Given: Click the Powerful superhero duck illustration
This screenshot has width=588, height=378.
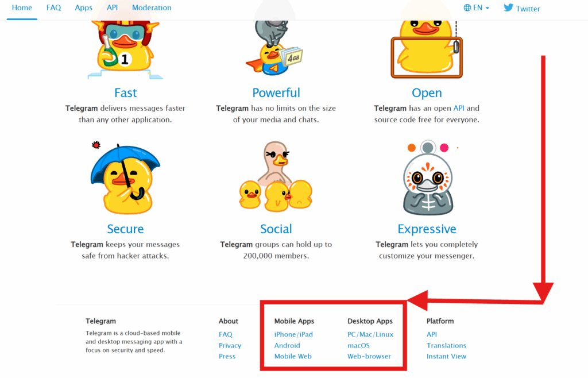Looking at the screenshot, I should 274,48.
